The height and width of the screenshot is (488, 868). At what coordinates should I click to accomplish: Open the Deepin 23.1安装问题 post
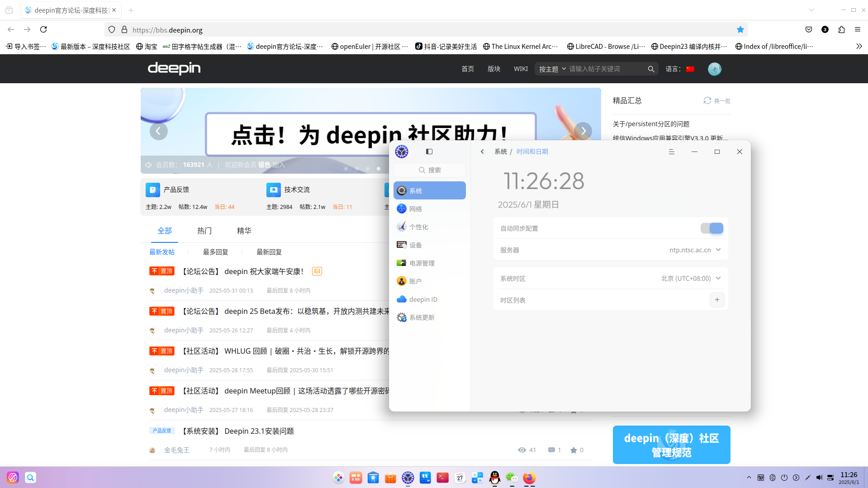pos(259,431)
